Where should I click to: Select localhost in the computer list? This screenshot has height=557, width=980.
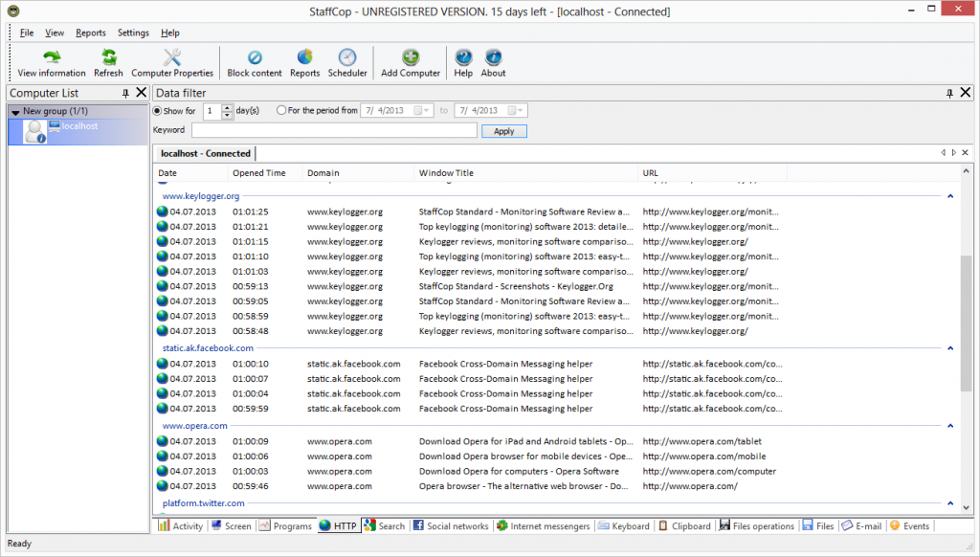pyautogui.click(x=80, y=126)
